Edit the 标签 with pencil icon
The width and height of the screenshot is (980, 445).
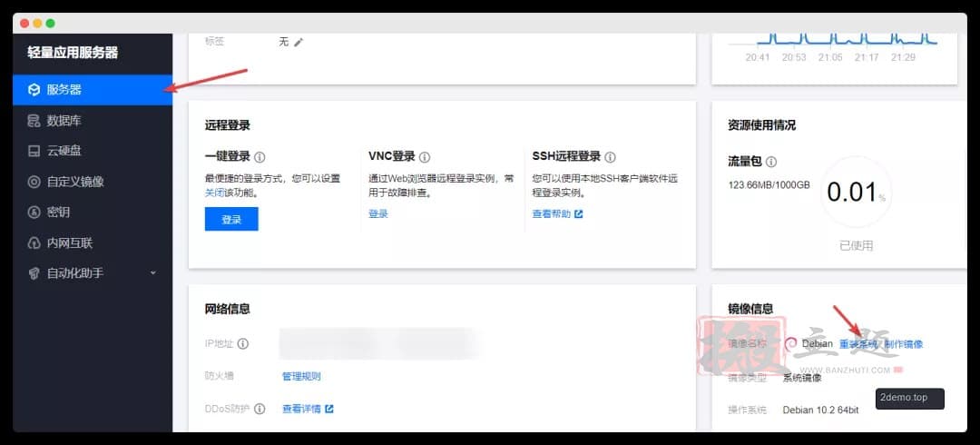click(299, 42)
